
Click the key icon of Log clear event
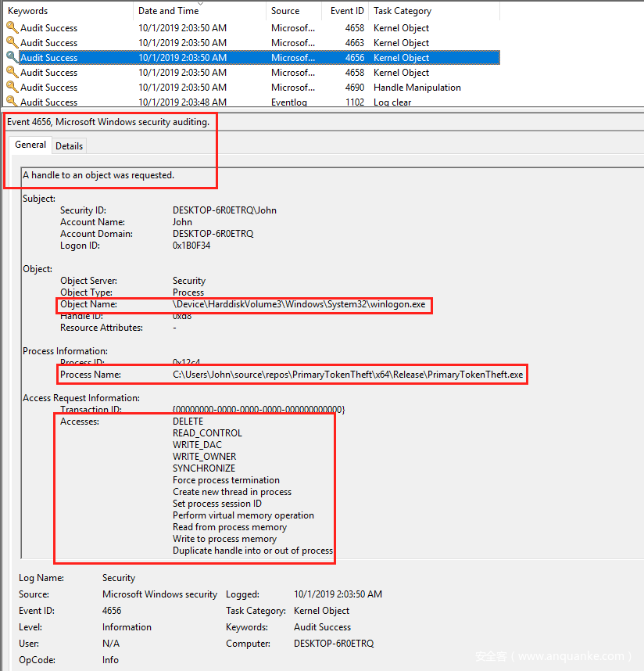(x=12, y=102)
